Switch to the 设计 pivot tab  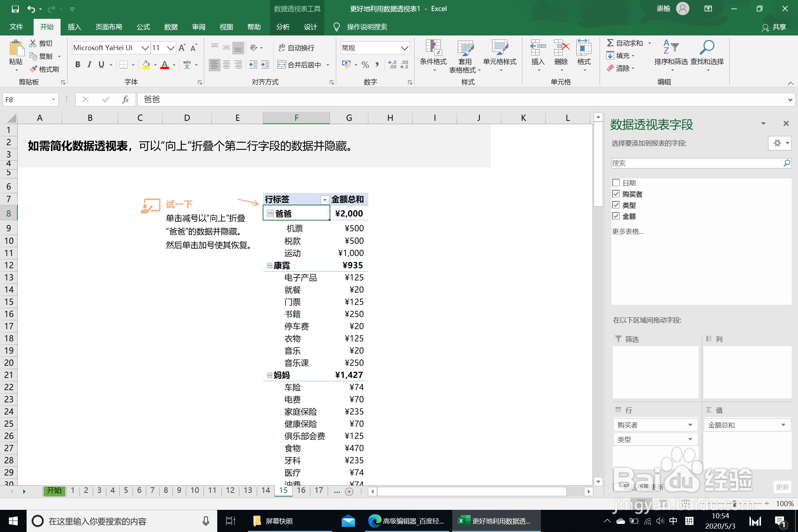pyautogui.click(x=311, y=27)
